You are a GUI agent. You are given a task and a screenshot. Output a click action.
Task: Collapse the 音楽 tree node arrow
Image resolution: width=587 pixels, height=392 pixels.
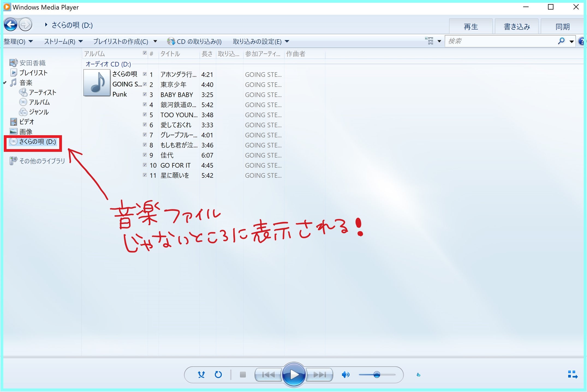[5, 83]
